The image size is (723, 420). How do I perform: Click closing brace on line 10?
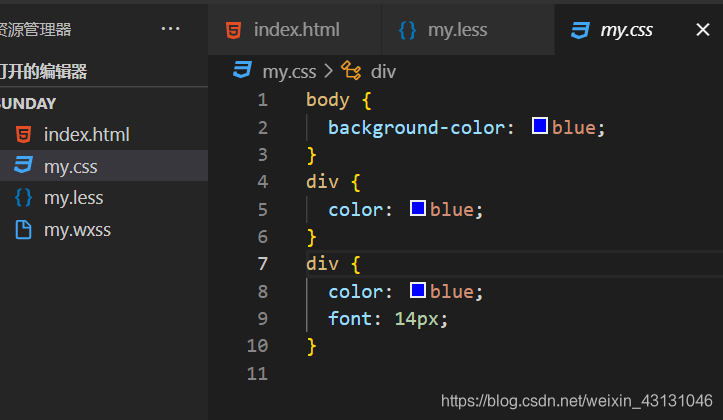point(312,347)
